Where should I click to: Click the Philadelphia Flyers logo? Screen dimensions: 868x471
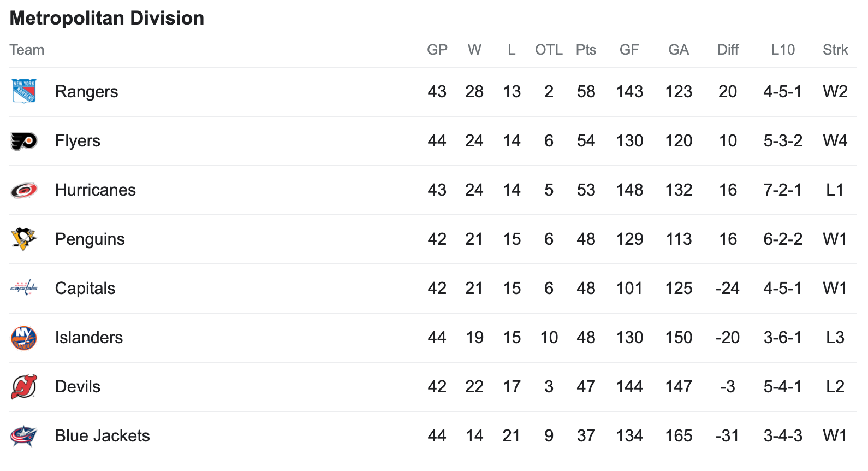tap(24, 141)
